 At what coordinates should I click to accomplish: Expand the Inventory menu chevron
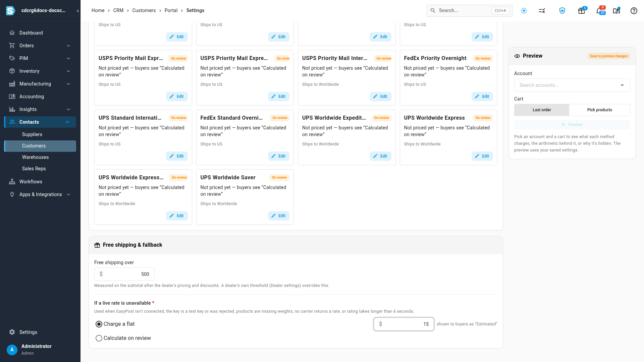pyautogui.click(x=68, y=71)
